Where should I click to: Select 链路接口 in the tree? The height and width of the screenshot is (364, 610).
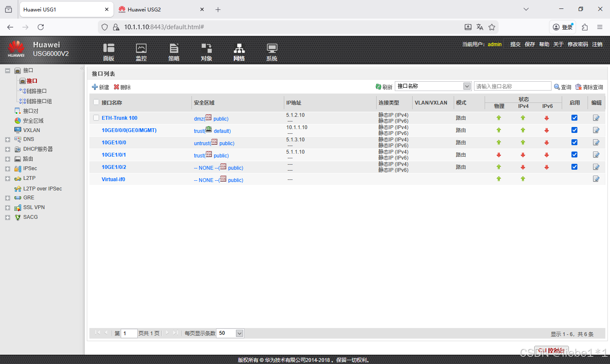[36, 91]
